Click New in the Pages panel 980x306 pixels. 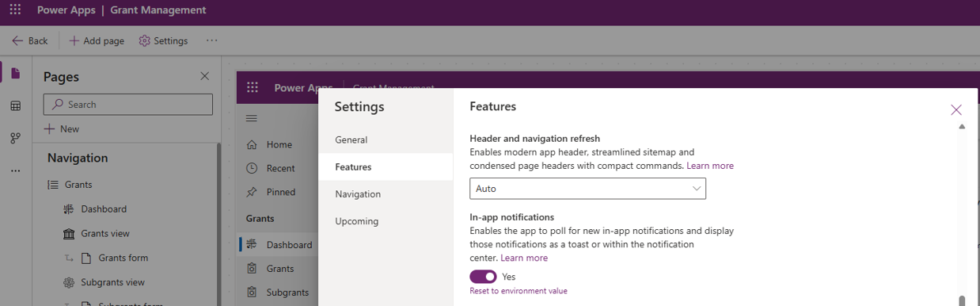tap(62, 128)
